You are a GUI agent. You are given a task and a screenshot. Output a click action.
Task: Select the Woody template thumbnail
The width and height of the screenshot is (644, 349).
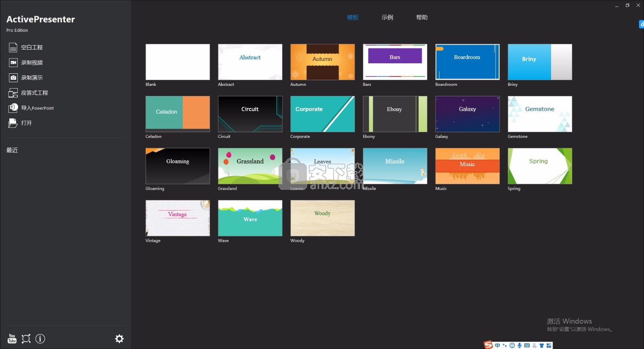click(322, 218)
